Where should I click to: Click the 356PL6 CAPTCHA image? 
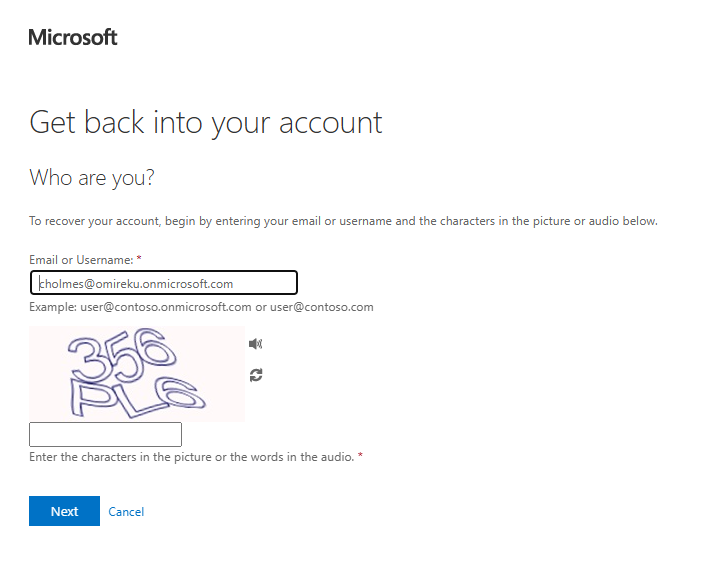pos(137,373)
